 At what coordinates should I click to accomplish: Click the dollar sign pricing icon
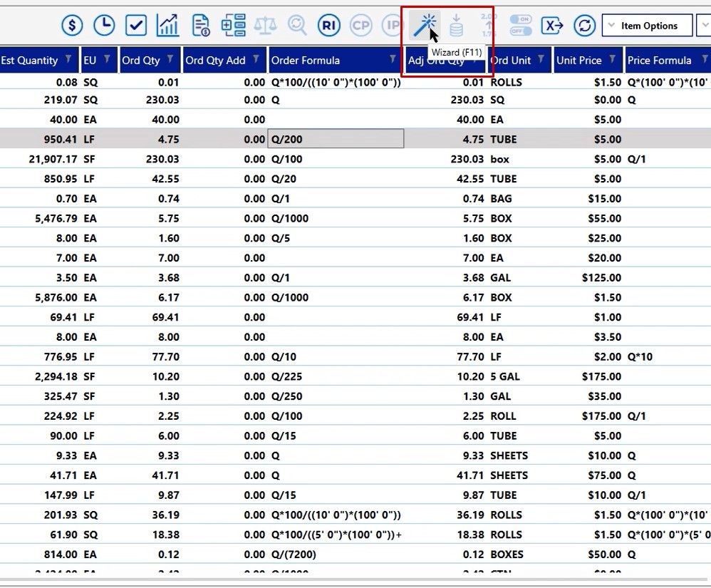[71, 26]
